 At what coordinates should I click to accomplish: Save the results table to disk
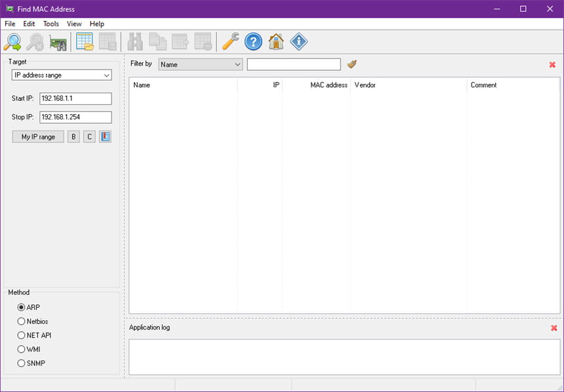point(108,42)
